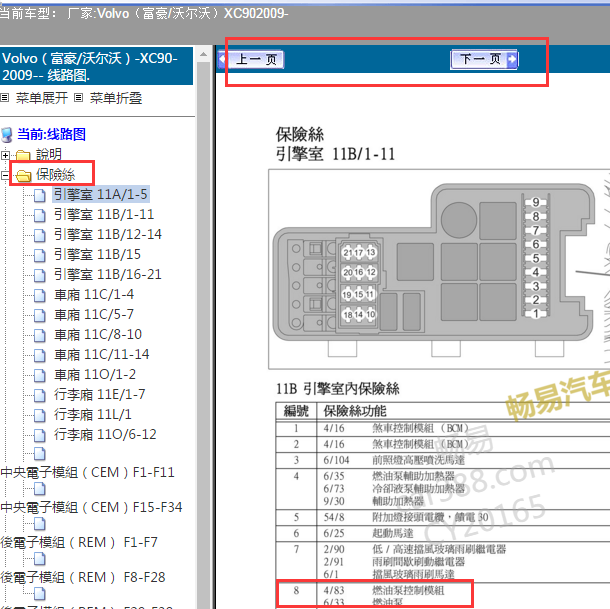This screenshot has width=610, height=609.
Task: Click table row 6 起動馬達
Action: [443, 533]
